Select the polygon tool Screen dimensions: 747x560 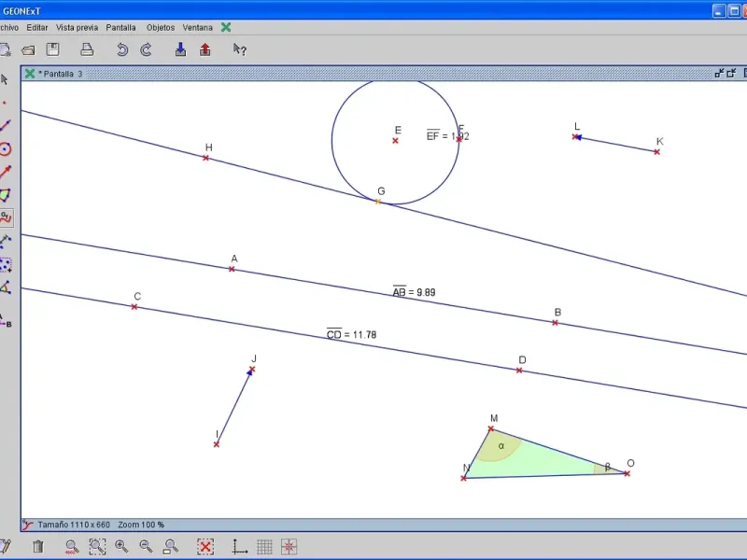point(6,195)
